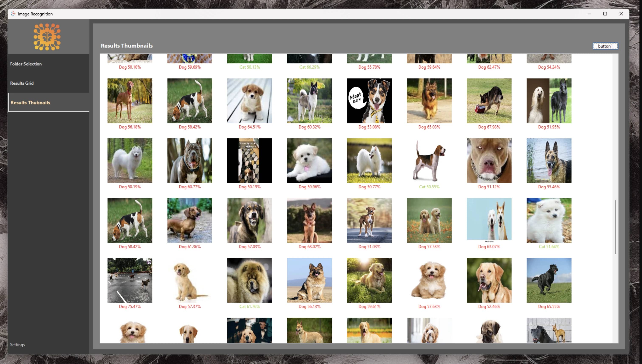Click the Cat 50.13% label
Image resolution: width=642 pixels, height=364 pixels.
249,67
